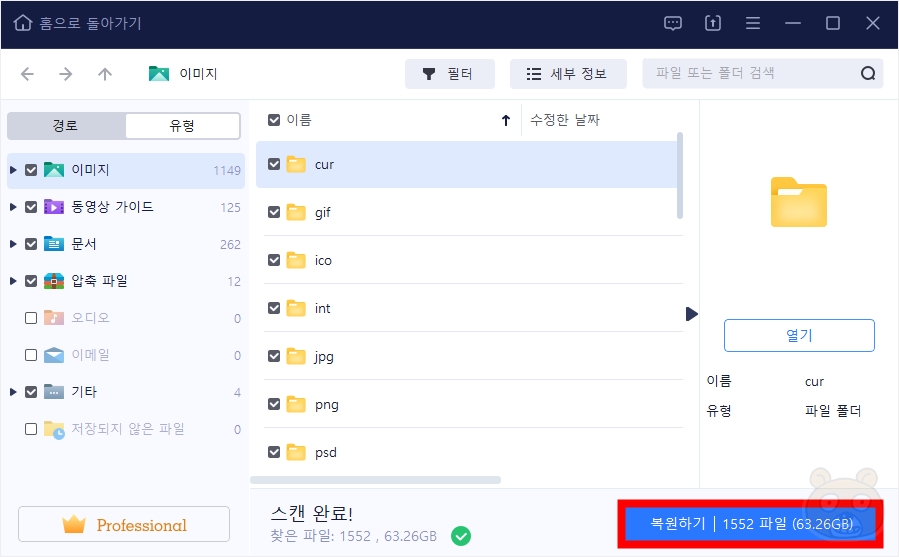Click the home icon in title bar
The width and height of the screenshot is (899, 557).
coord(22,23)
